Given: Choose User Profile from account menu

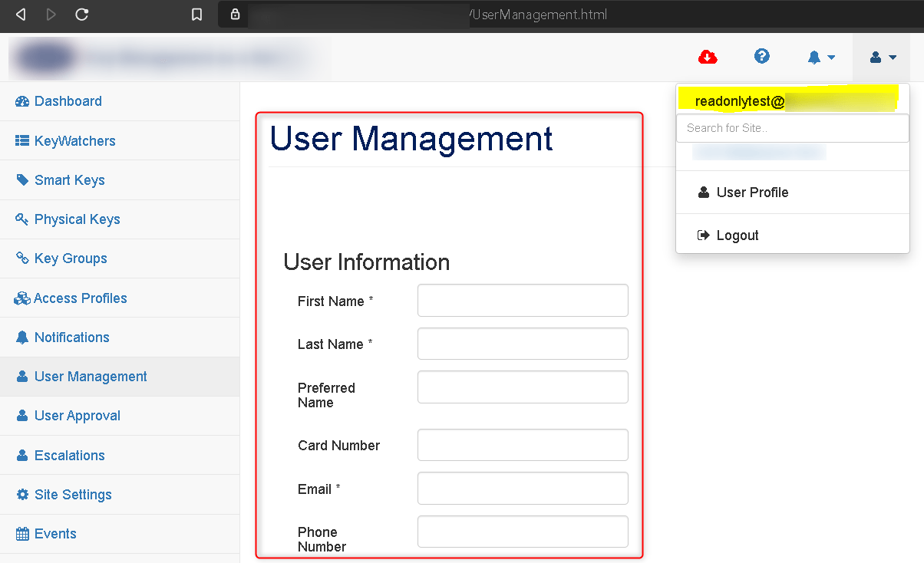Looking at the screenshot, I should click(x=752, y=193).
